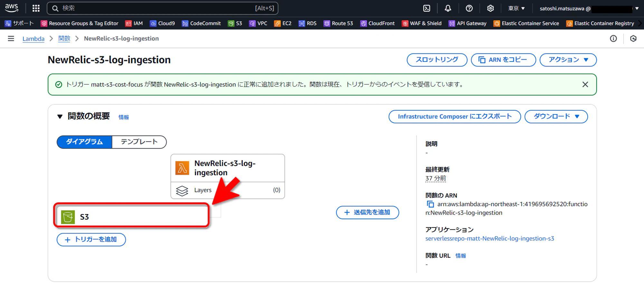Image resolution: width=644 pixels, height=289 pixels.
Task: Switch to the ダイアグラム view
Action: coord(84,142)
